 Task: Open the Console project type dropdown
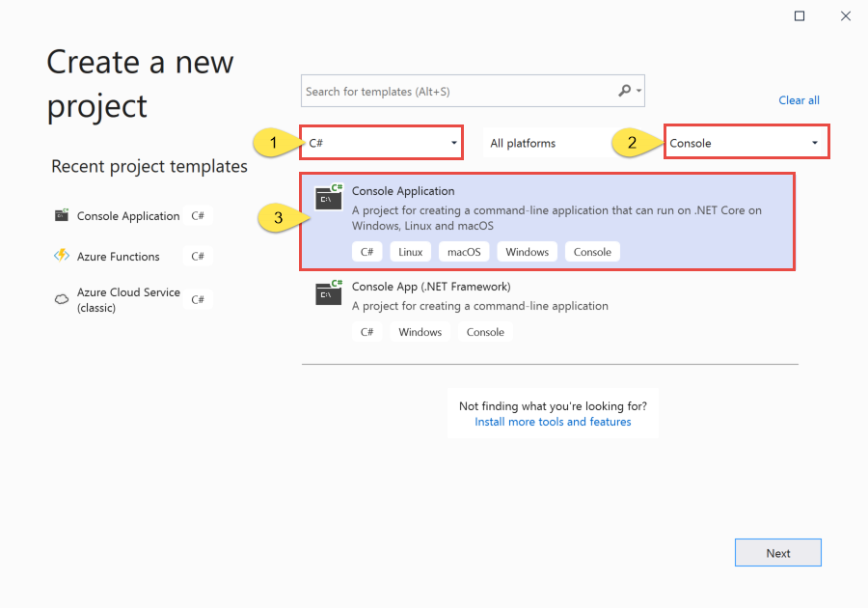click(x=746, y=143)
